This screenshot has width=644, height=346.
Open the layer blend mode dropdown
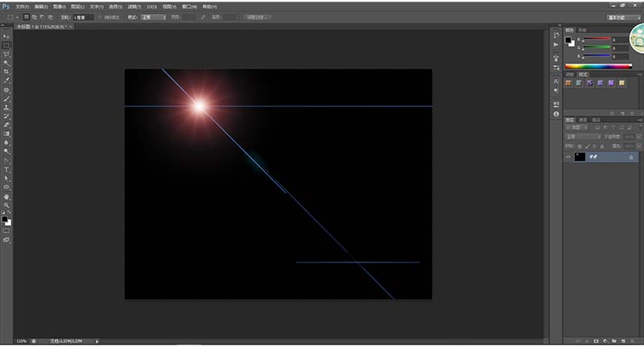point(583,137)
